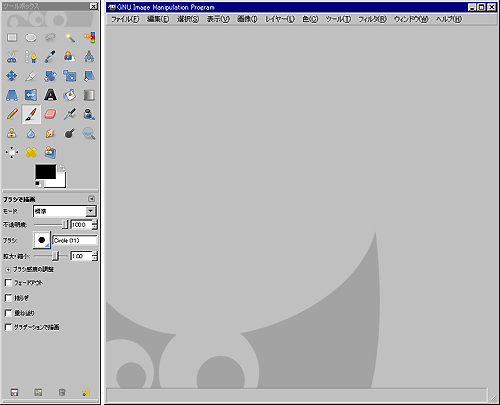Select the Ellipse Select tool

tap(31, 37)
